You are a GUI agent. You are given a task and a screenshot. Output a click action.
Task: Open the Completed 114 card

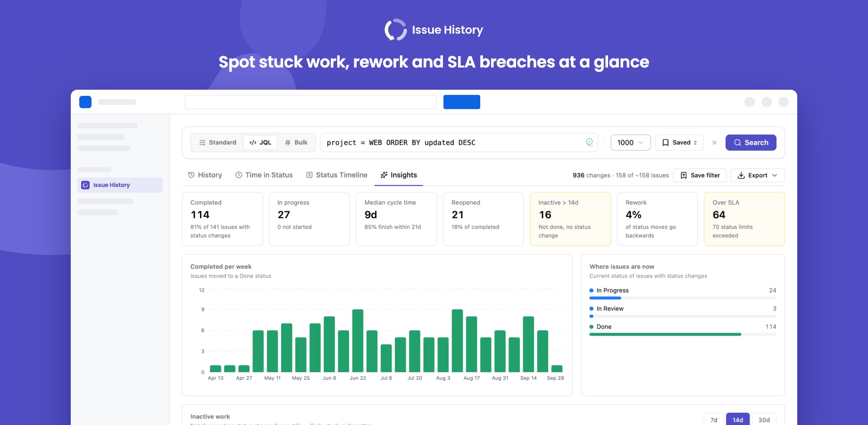pyautogui.click(x=222, y=219)
